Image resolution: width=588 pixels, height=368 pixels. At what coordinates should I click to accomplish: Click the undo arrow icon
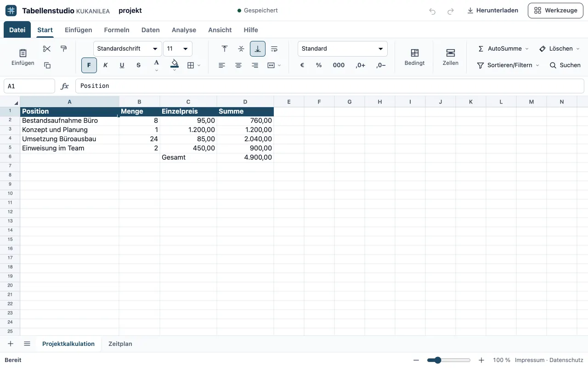[432, 11]
